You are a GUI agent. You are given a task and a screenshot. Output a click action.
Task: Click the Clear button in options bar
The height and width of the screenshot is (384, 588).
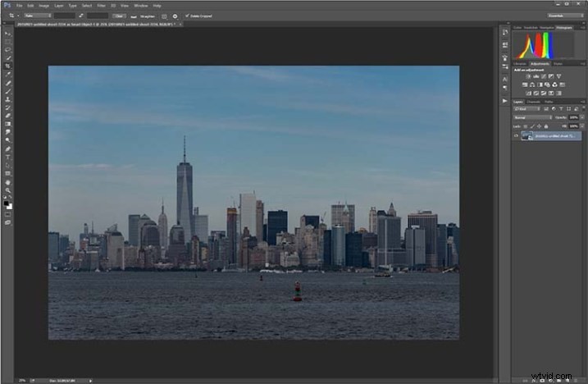tap(119, 16)
